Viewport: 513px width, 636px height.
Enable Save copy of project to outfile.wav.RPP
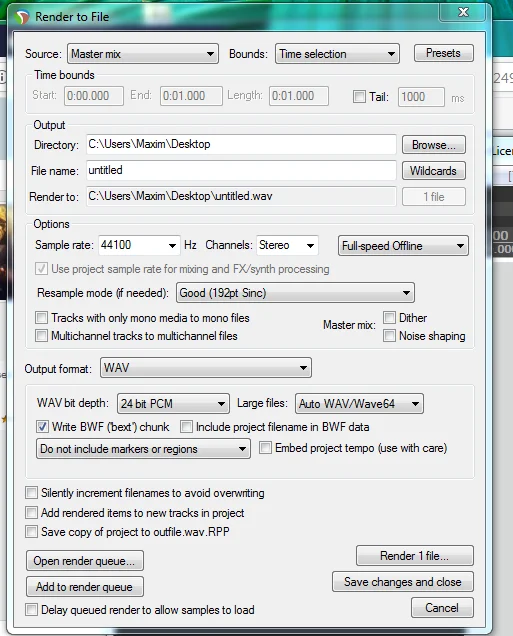point(32,532)
